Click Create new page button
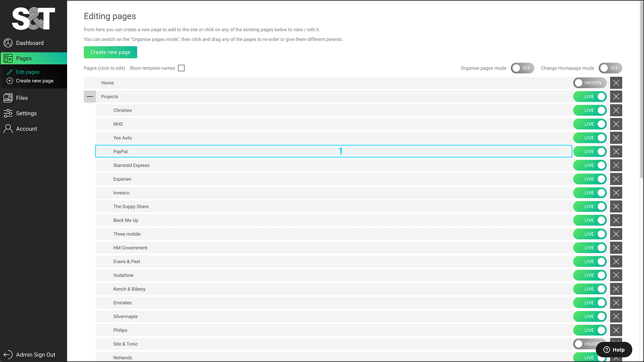The width and height of the screenshot is (644, 362). click(x=110, y=52)
